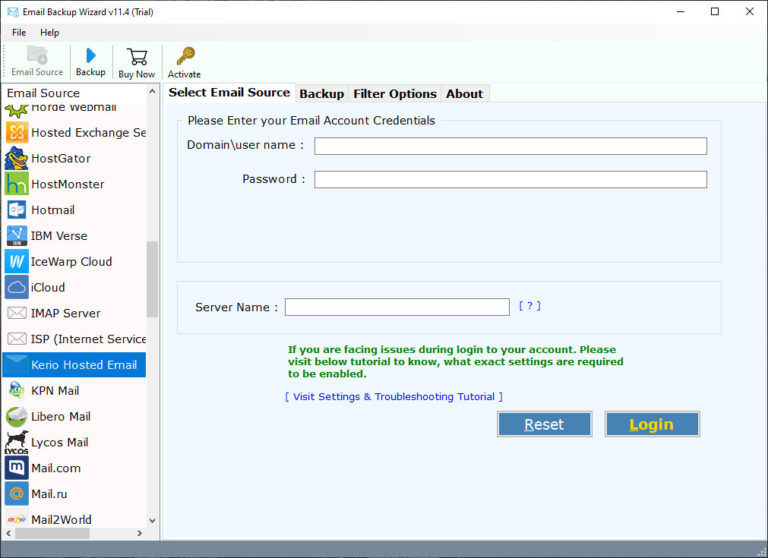Minimize the Email Backup Wizard window
The width and height of the screenshot is (768, 558).
681,11
